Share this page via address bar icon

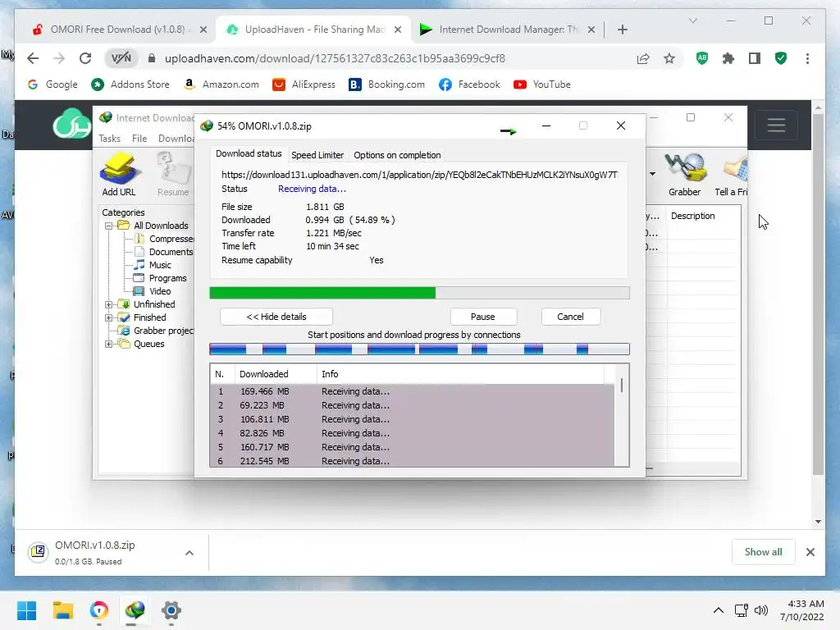(643, 58)
